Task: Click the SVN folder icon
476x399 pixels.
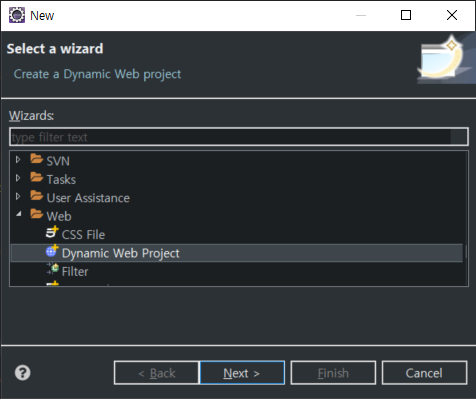Action: [36, 159]
